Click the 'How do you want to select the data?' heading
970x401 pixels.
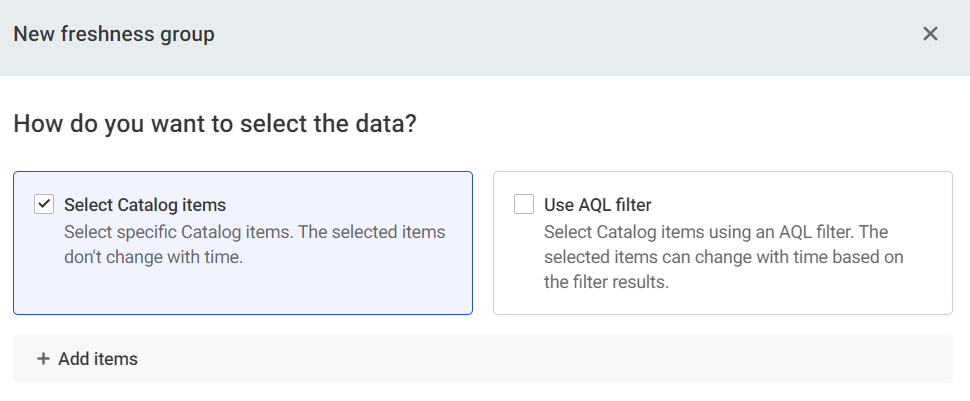(x=215, y=125)
